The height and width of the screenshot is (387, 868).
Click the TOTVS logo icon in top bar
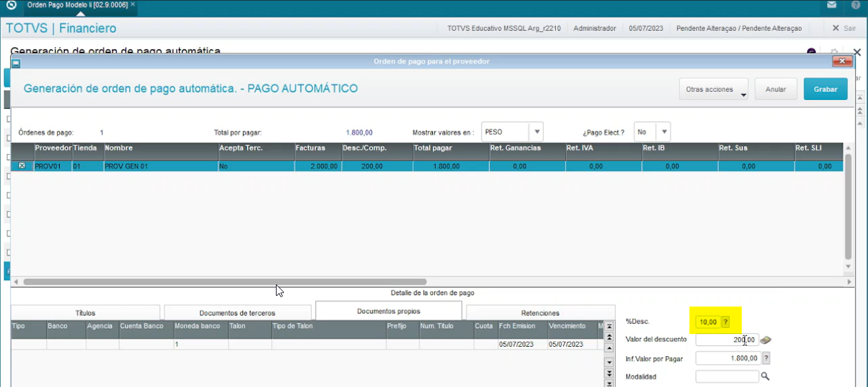pyautogui.click(x=11, y=5)
